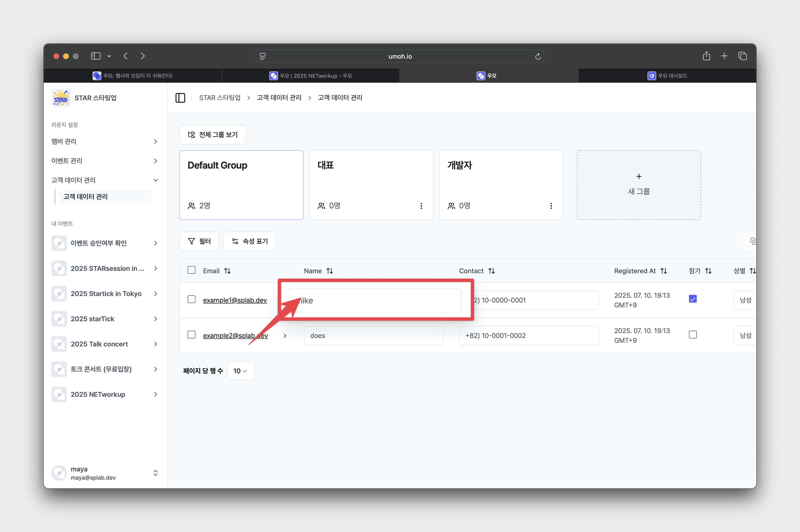Select row checkbox for example2@splab.dev
The image size is (800, 532).
point(192,335)
